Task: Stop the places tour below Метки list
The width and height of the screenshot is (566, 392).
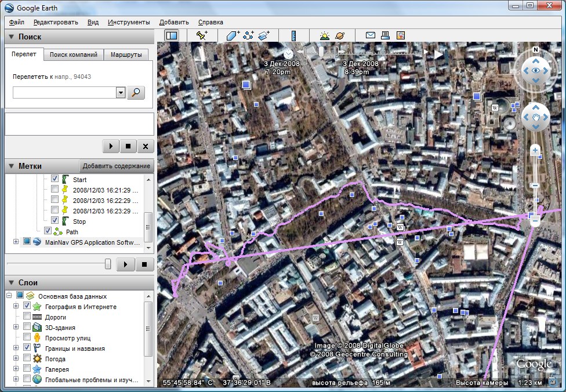Action: point(144,264)
